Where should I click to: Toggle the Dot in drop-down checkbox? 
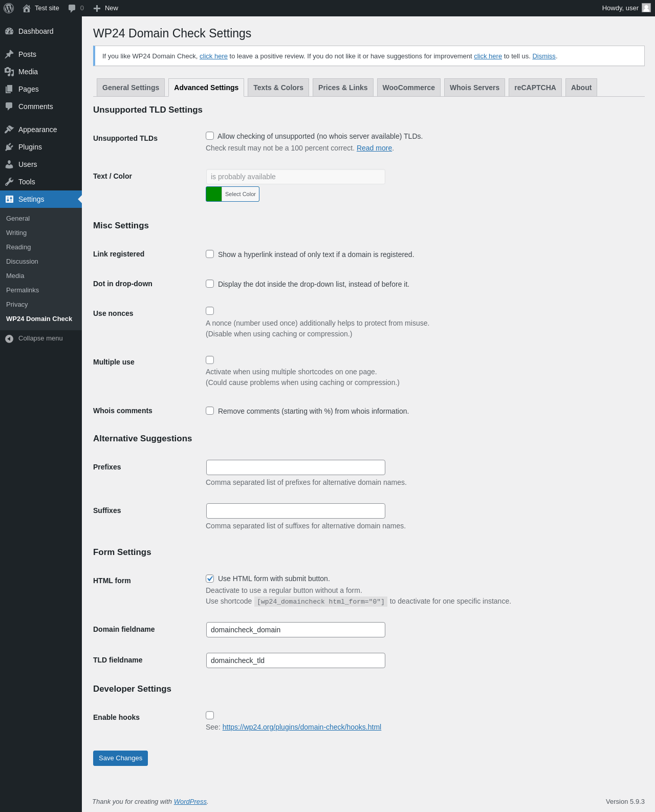(x=210, y=284)
